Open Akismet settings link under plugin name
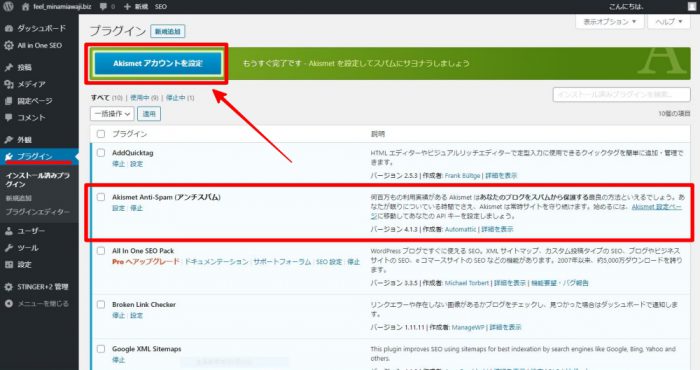 (118, 208)
